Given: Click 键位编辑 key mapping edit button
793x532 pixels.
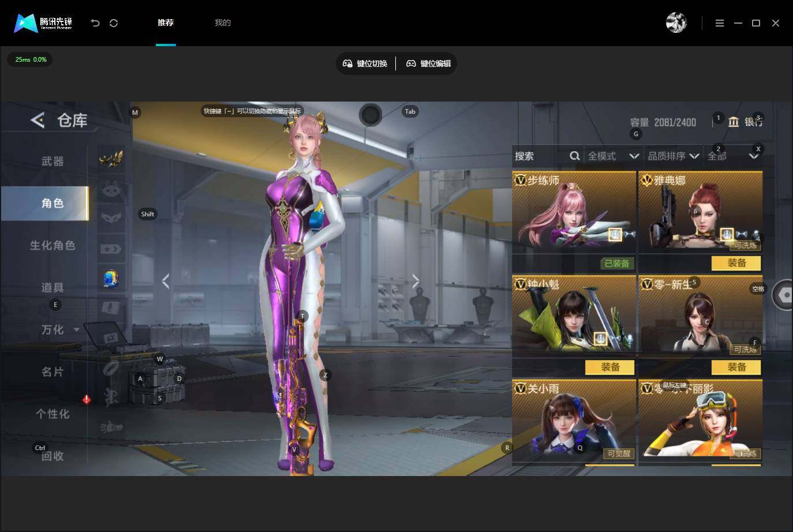Looking at the screenshot, I should (x=428, y=63).
